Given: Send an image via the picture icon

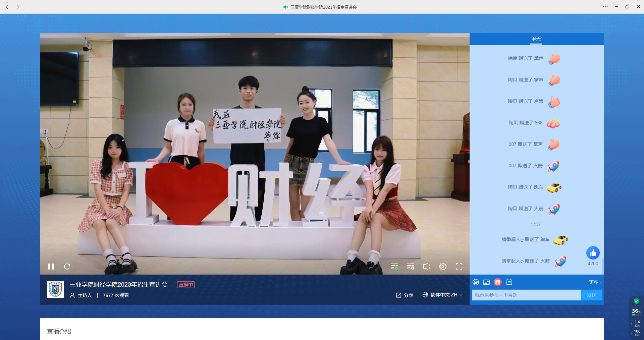Looking at the screenshot, I should (486, 282).
